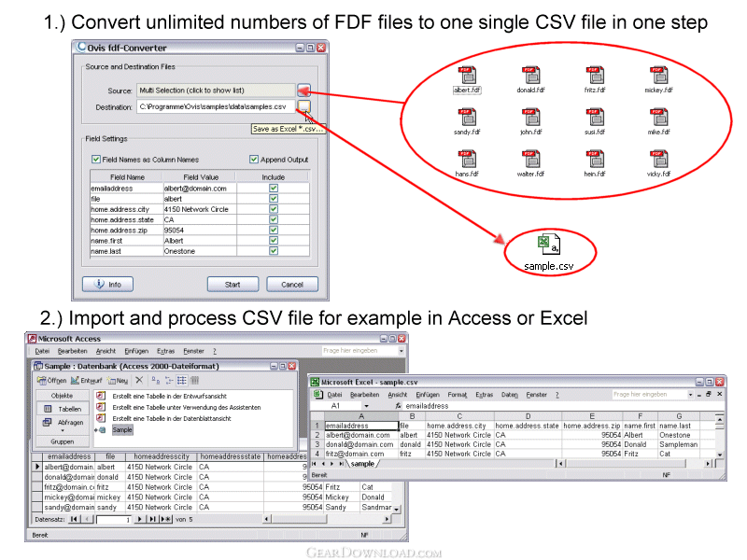This screenshot has width=747, height=560.
Task: Uncheck Include for home.address.city field
Action: (274, 209)
